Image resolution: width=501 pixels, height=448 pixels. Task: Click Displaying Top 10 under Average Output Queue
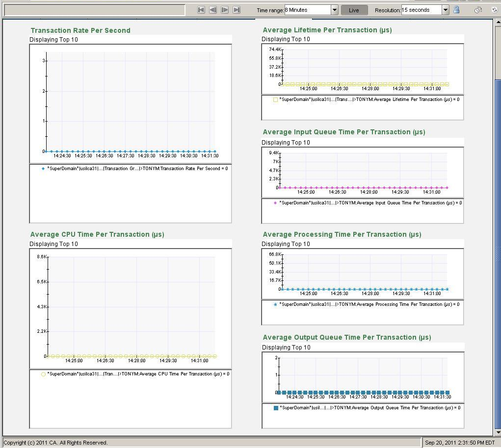[286, 348]
